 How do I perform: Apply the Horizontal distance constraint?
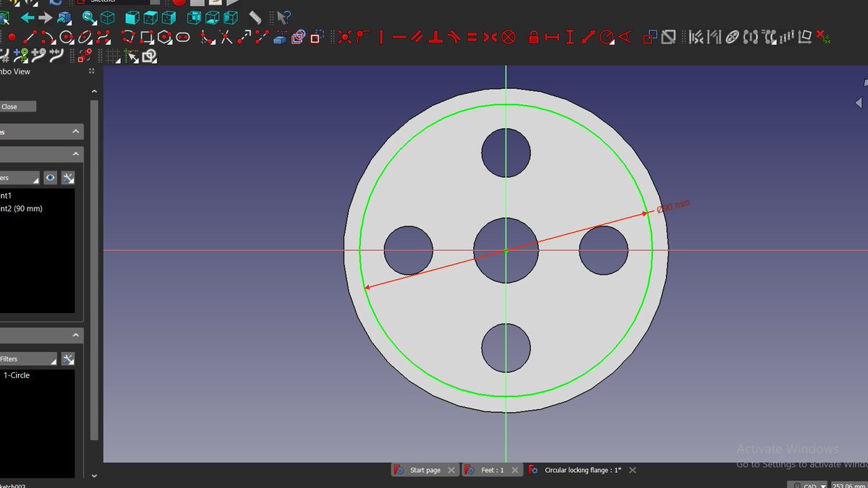pos(552,37)
